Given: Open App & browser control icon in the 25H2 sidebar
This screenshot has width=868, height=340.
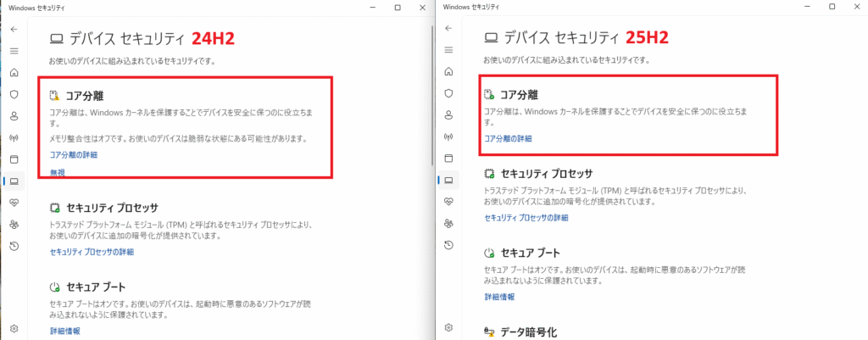Looking at the screenshot, I should (x=448, y=159).
